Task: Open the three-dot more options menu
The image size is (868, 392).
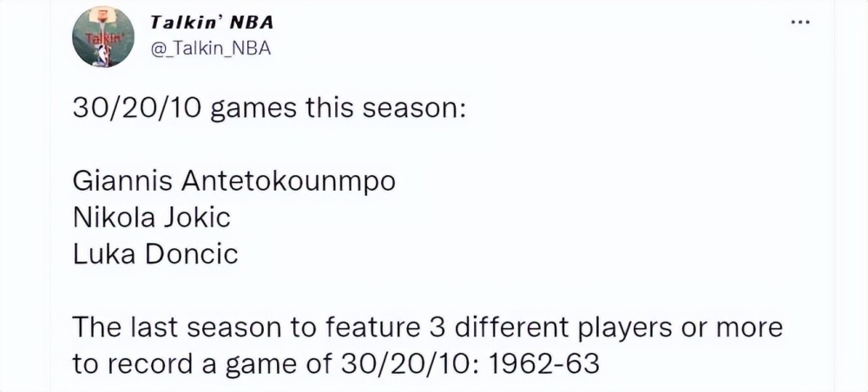Action: coord(800,23)
